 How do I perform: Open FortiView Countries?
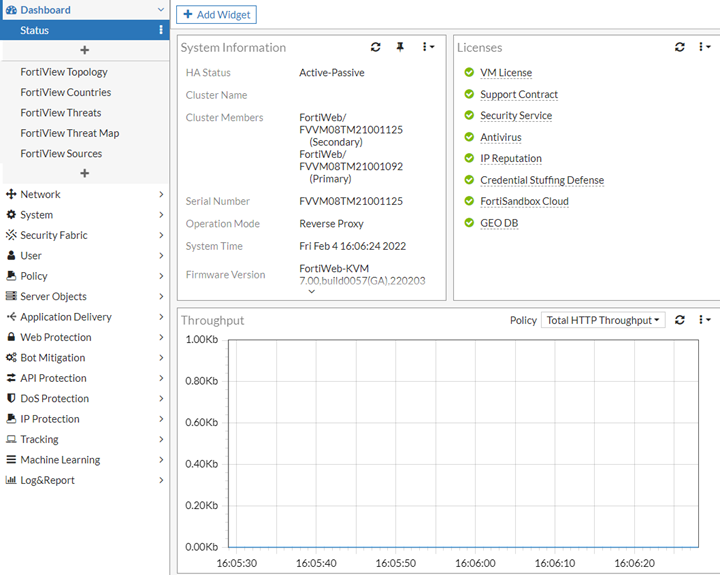point(66,92)
